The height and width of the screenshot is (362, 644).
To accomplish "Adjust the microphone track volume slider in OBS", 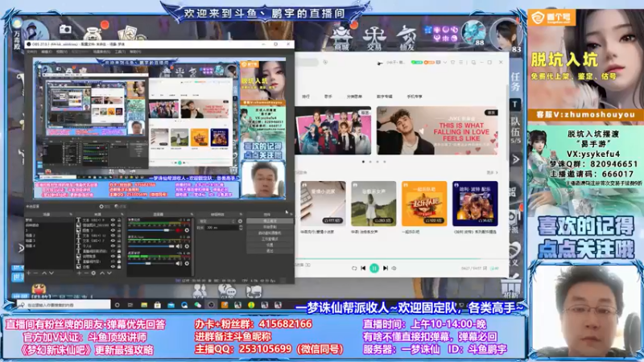I will (x=151, y=246).
